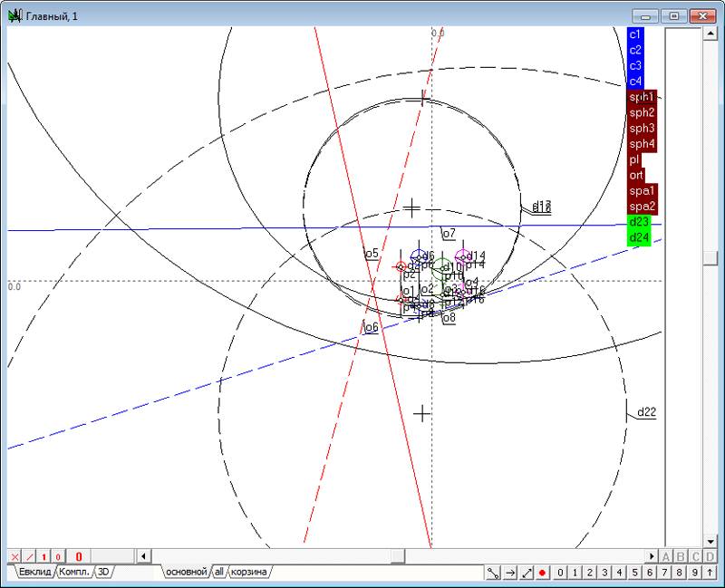Viewport: 725px width, 588px height.
Task: Click number button 6
Action: click(649, 573)
